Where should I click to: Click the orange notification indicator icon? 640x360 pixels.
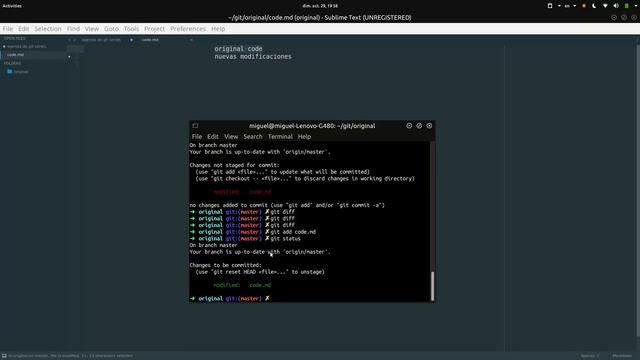(584, 6)
